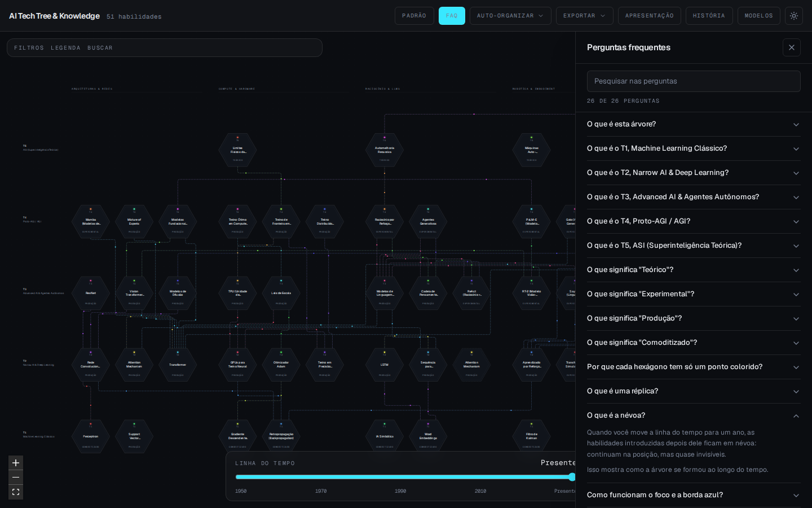Screen dimensions: 812x508
Task: Toggle the FAQ button off
Action: (x=452, y=16)
